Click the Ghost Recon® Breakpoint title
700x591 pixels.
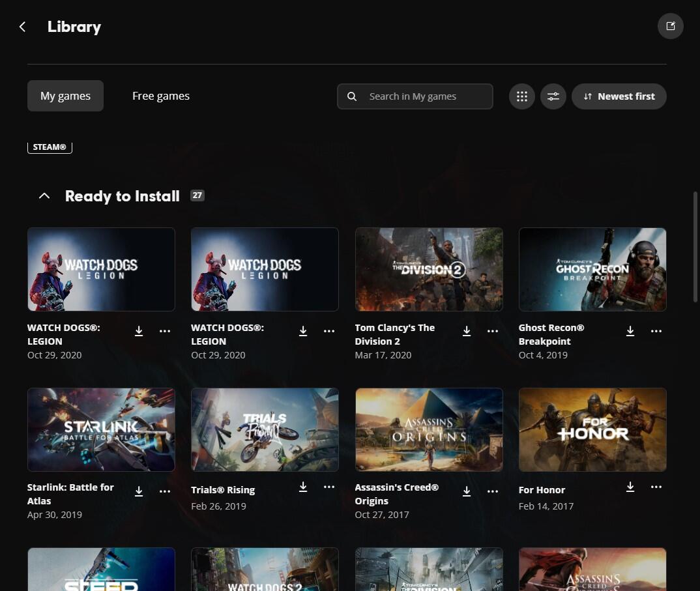pos(551,334)
